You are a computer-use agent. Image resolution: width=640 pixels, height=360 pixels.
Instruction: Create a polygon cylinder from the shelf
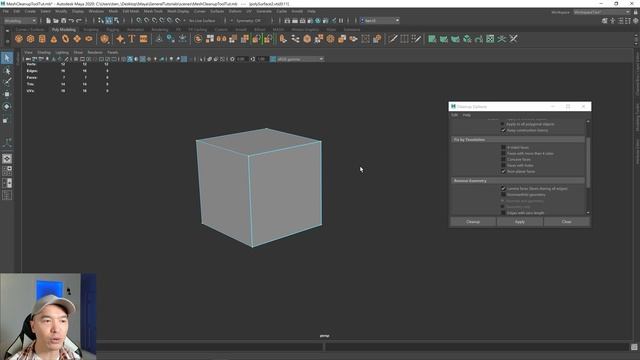coord(42,39)
